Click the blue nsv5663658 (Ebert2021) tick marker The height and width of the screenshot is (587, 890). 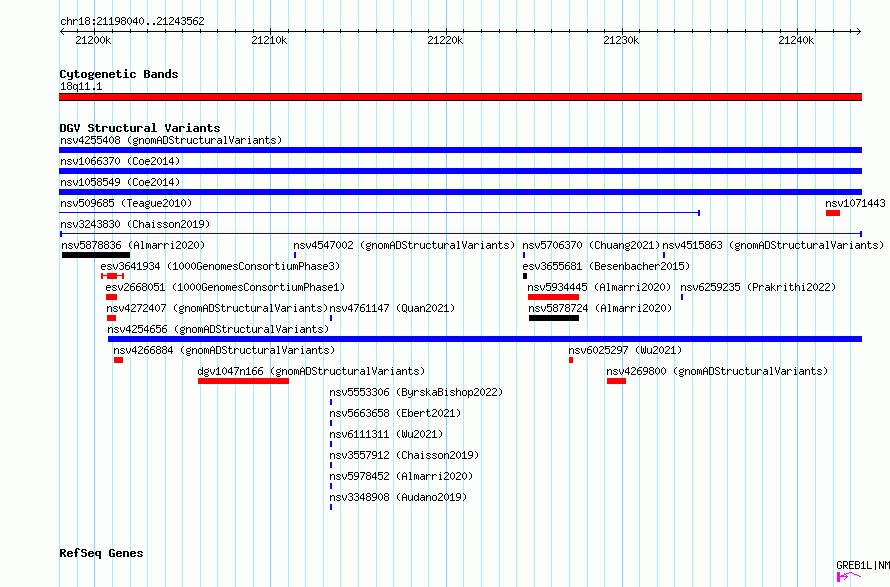[x=331, y=424]
